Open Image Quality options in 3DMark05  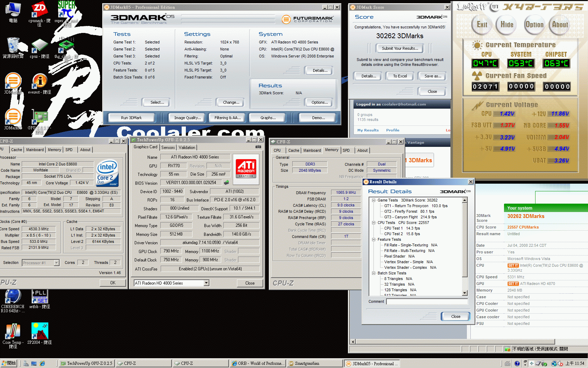pos(188,118)
